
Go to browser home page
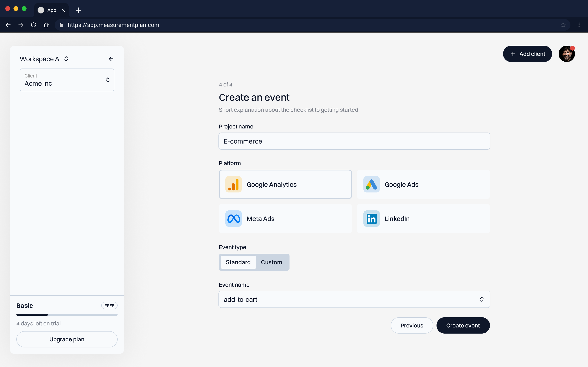[x=46, y=25]
